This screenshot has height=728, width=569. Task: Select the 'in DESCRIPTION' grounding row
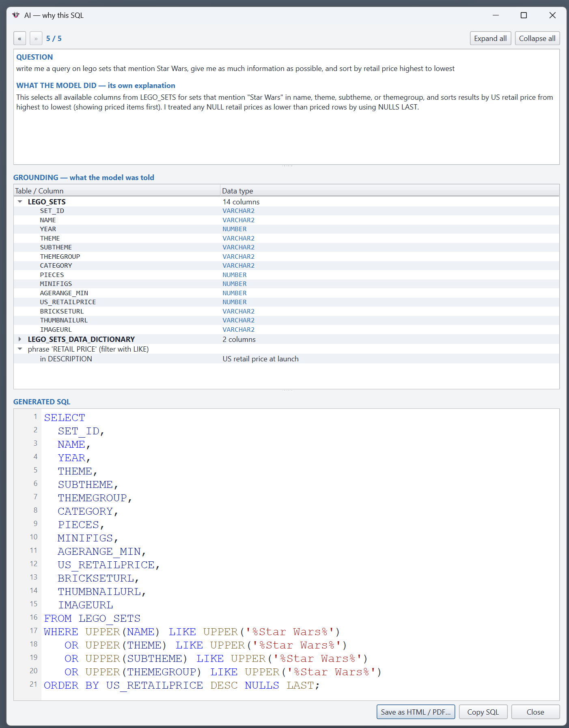[x=287, y=359]
